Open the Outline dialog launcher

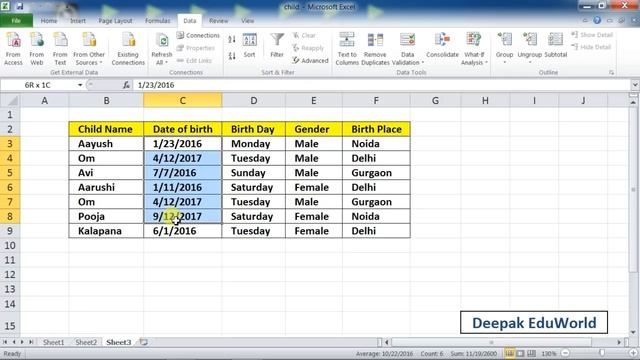click(611, 73)
